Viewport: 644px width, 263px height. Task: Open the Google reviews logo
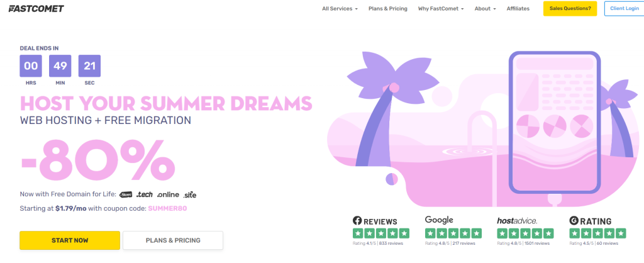[x=439, y=220]
